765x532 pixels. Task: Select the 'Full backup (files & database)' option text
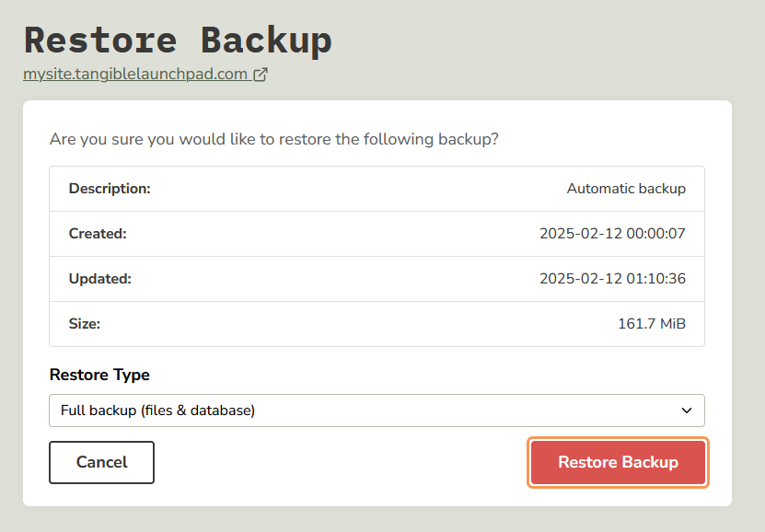(x=157, y=411)
